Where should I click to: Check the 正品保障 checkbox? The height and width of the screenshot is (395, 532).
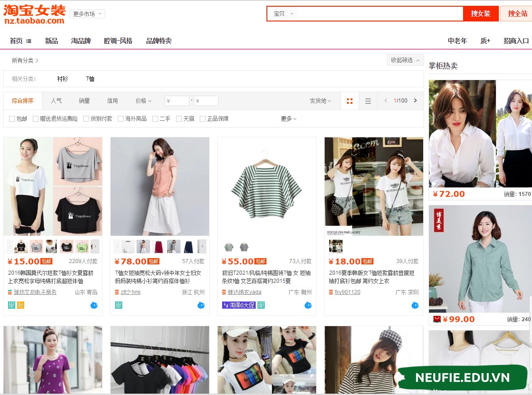202,119
